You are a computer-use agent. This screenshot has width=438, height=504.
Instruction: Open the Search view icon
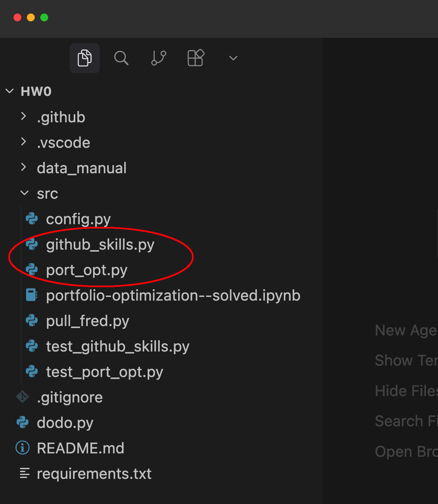pyautogui.click(x=121, y=58)
